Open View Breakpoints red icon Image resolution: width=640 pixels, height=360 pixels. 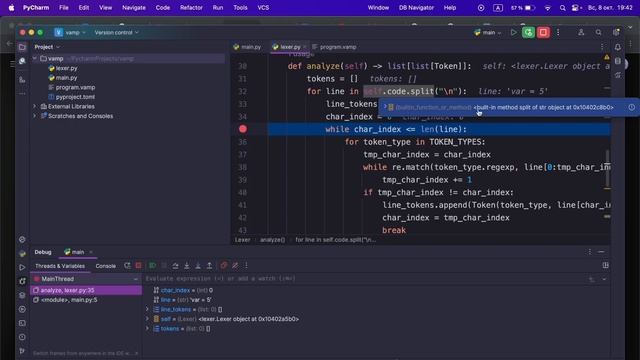[224, 266]
